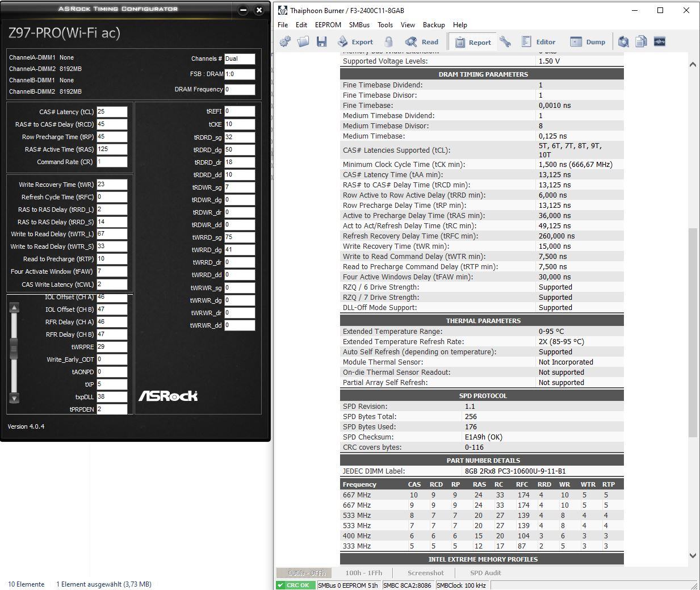The width and height of the screenshot is (700, 590).
Task: Click the Read toolbar button
Action: (422, 41)
